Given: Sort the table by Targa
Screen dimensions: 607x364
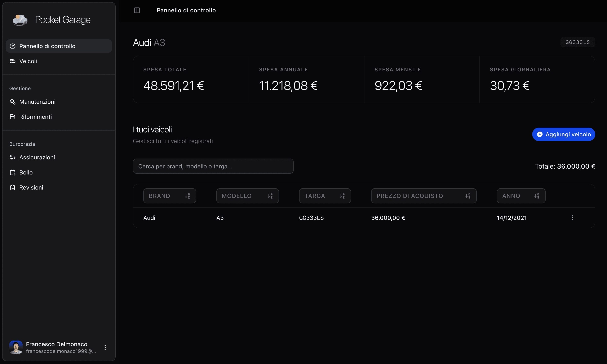Looking at the screenshot, I should [x=325, y=196].
